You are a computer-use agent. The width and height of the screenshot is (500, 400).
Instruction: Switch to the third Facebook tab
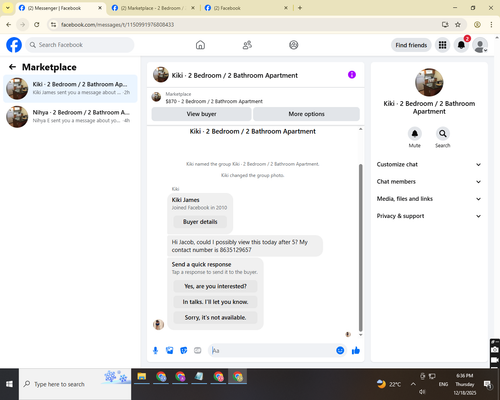[x=246, y=8]
